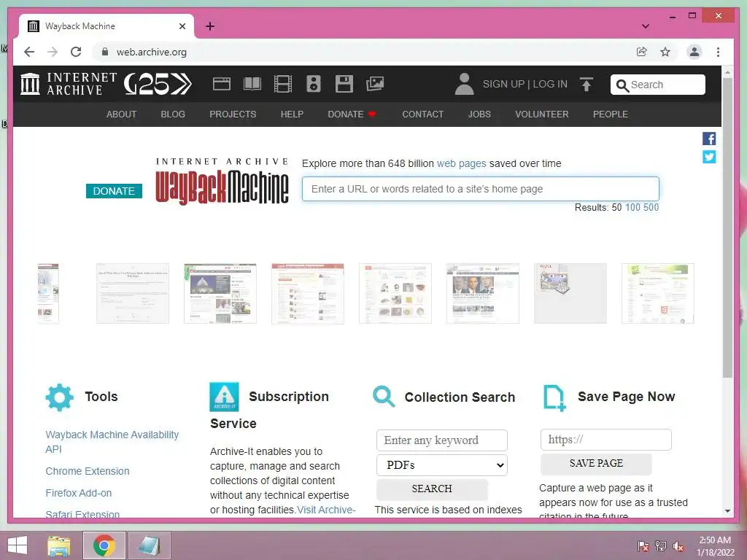Open the Web (Wayback) media icon
This screenshot has height=560, width=747.
coord(222,84)
